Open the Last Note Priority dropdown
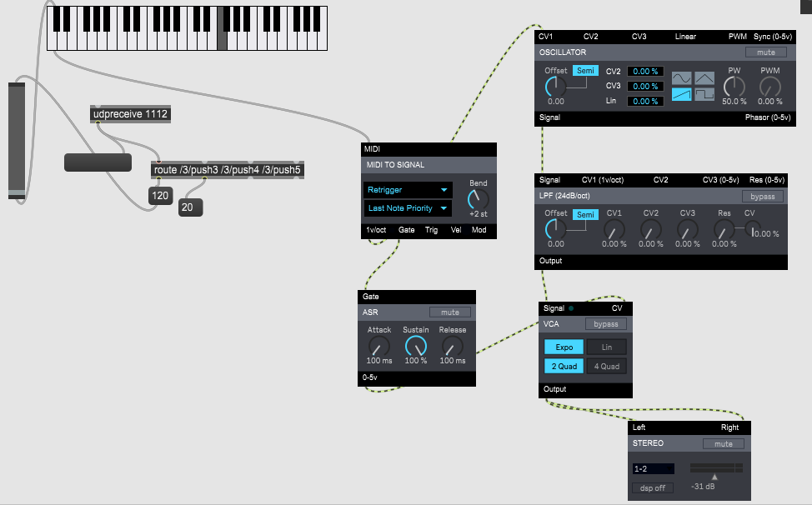This screenshot has width=812, height=505. [x=408, y=208]
